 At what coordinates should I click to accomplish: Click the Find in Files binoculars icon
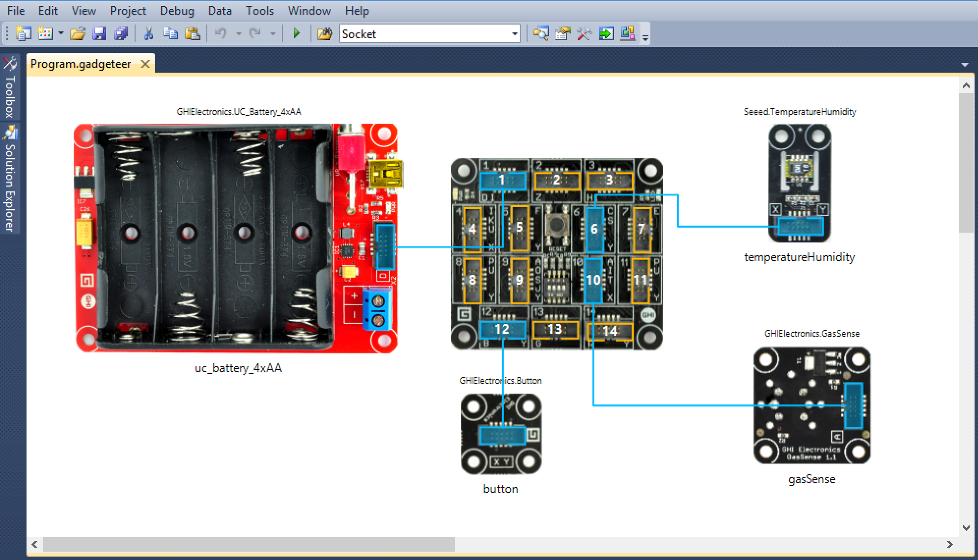(x=324, y=33)
